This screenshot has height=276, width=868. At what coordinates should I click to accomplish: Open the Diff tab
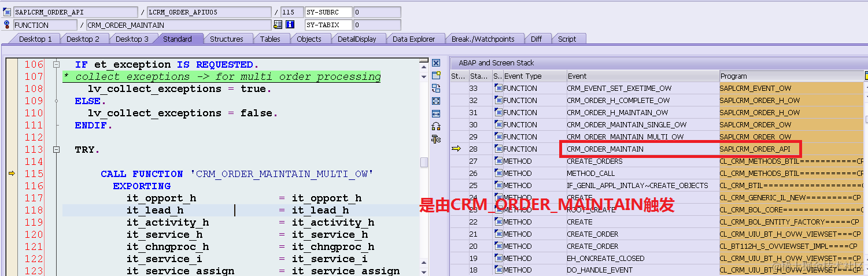coord(536,39)
